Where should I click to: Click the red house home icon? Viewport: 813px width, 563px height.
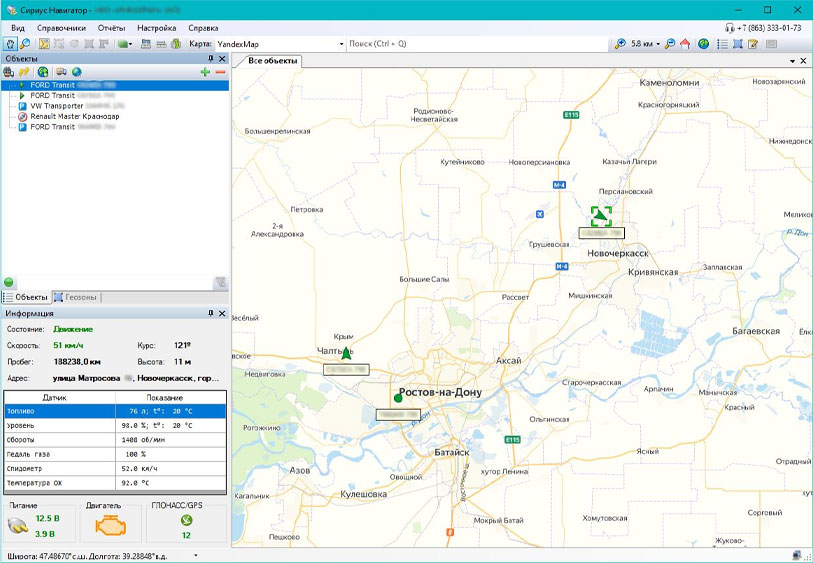(684, 44)
